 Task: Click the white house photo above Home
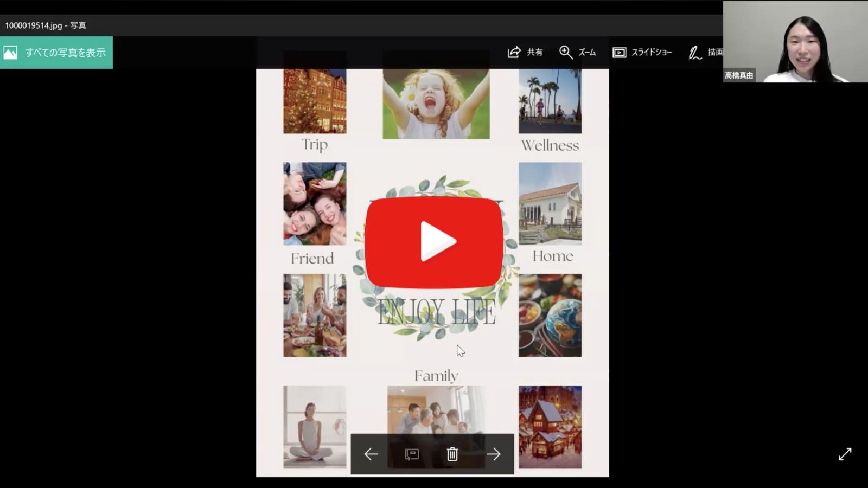(x=550, y=204)
